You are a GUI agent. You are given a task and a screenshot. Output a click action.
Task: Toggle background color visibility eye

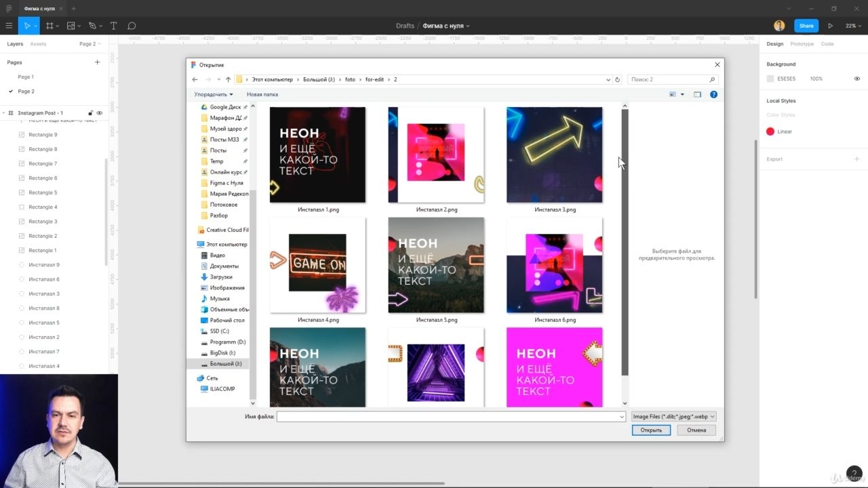[857, 79]
